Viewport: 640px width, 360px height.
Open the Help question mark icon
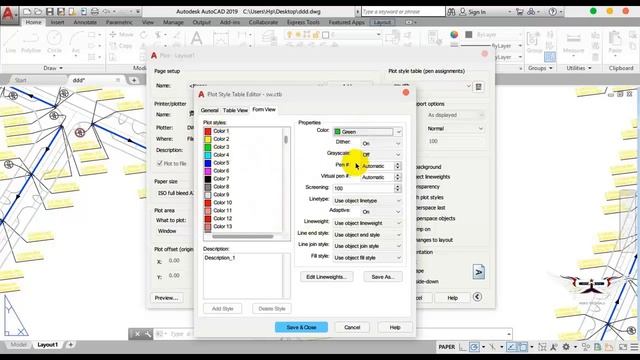[x=553, y=12]
